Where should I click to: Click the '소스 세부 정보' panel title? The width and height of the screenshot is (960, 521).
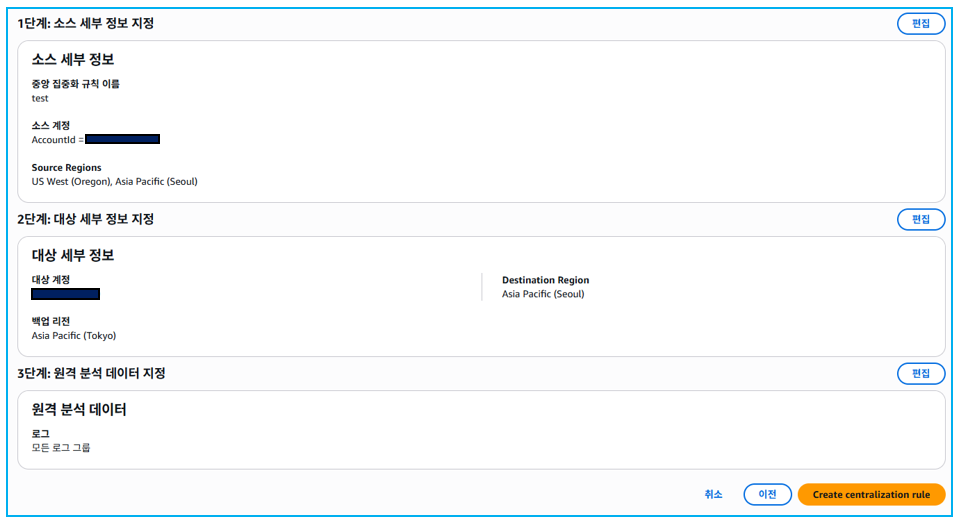[x=73, y=60]
